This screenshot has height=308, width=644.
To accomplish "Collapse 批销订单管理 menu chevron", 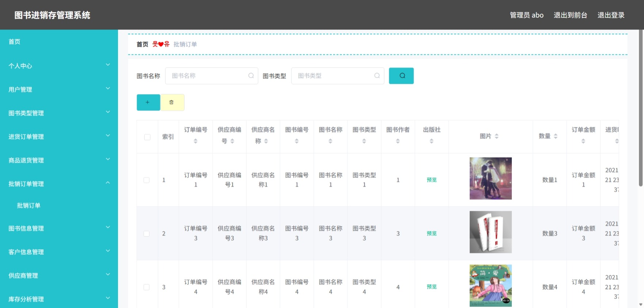I will coord(108,183).
